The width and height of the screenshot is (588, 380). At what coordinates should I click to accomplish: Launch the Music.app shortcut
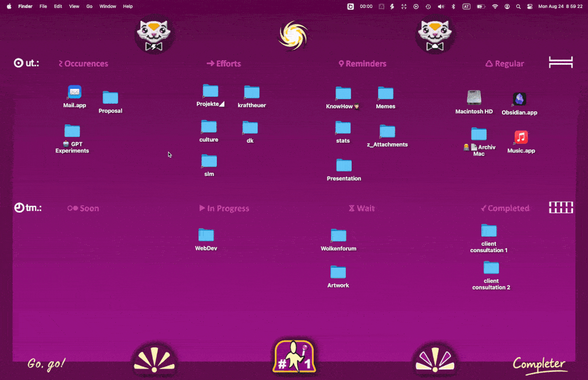pos(521,137)
